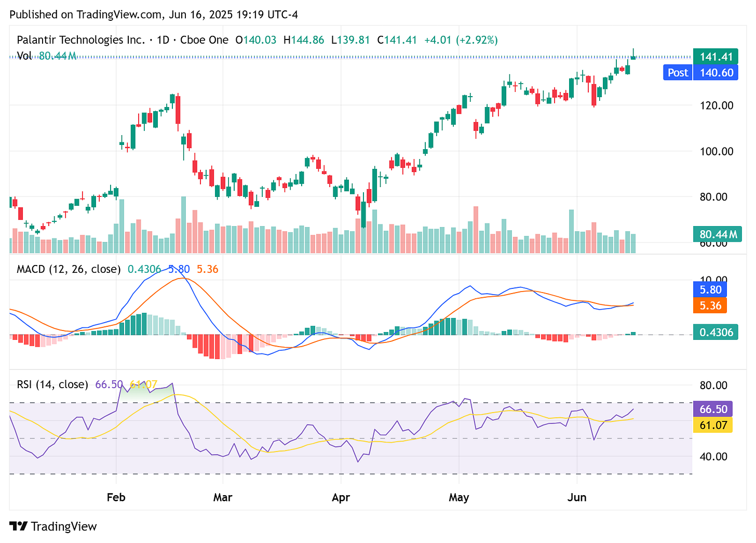Select the Jun label on time axis
Image resolution: width=756 pixels, height=543 pixels.
pos(577,497)
